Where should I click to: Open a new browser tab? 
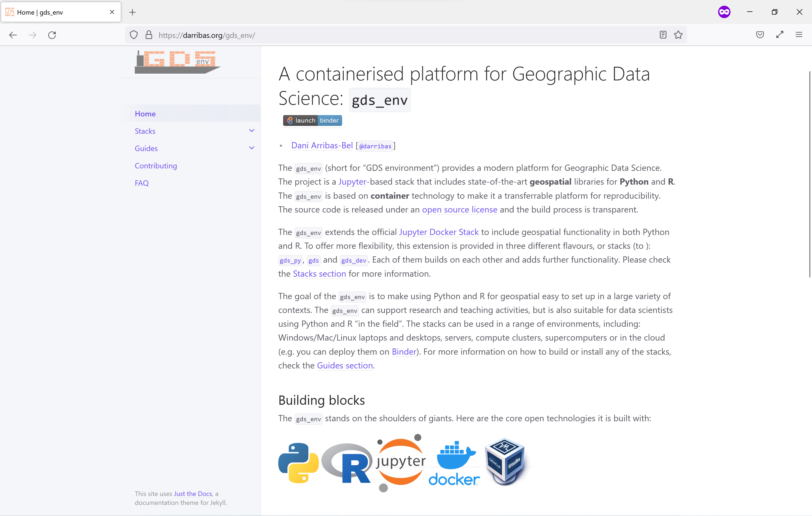(132, 12)
